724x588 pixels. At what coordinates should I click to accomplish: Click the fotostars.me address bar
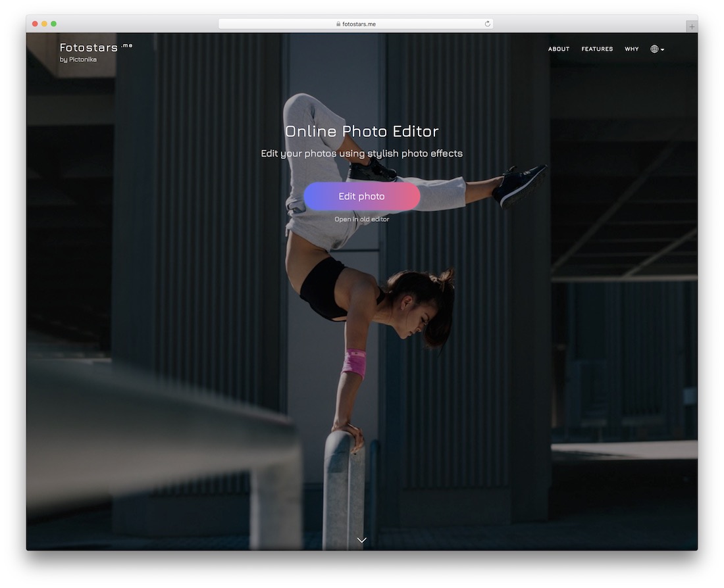(355, 24)
